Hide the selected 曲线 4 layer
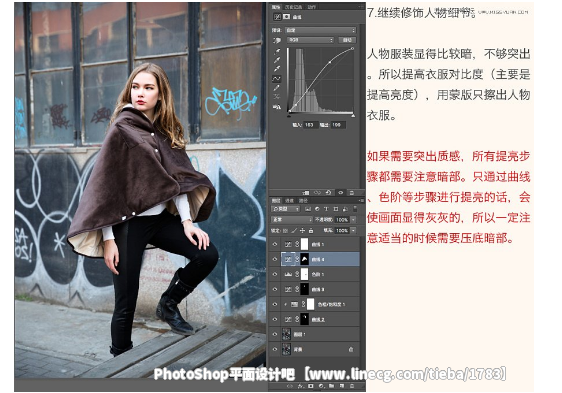The width and height of the screenshot is (562, 393). point(275,259)
